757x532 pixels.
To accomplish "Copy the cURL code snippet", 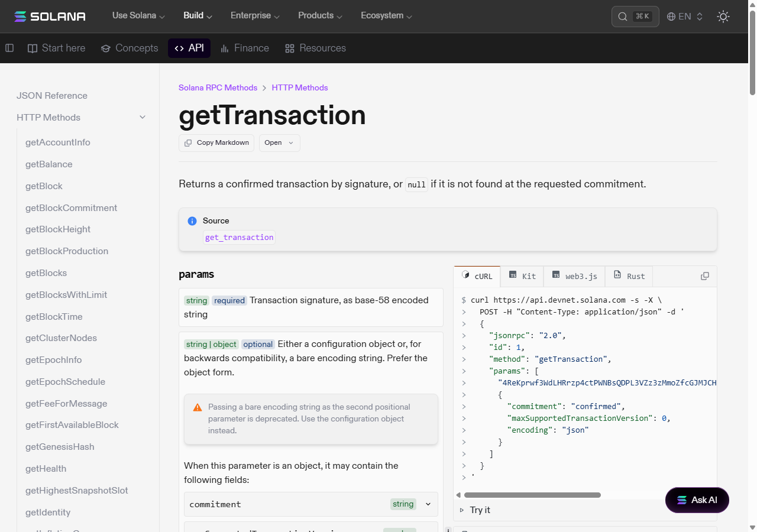I will [705, 276].
